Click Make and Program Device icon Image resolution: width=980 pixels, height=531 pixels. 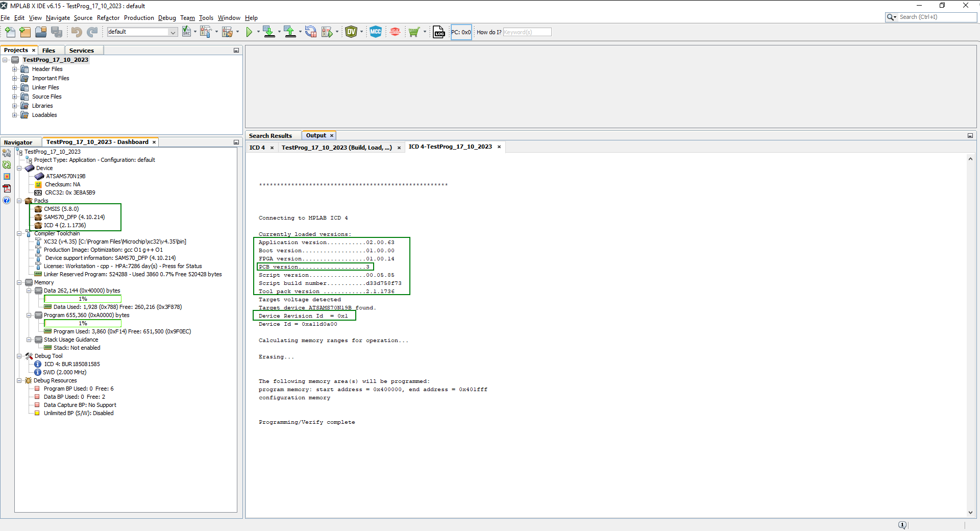coord(269,32)
